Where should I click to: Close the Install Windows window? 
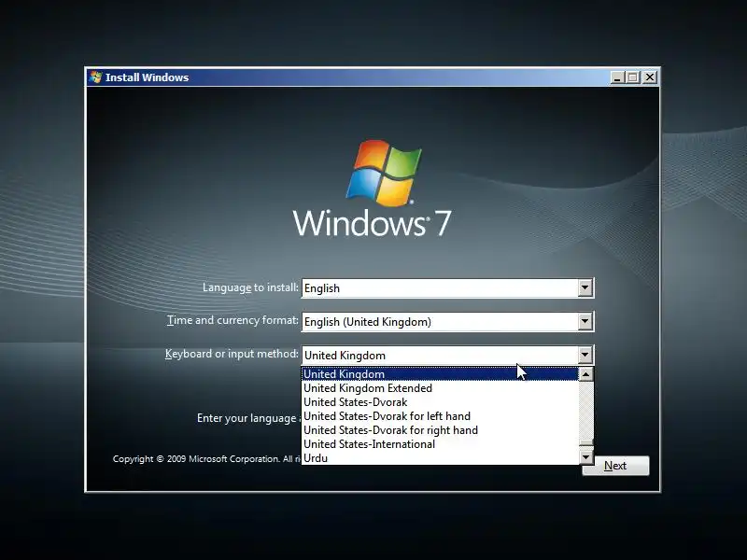tap(650, 77)
